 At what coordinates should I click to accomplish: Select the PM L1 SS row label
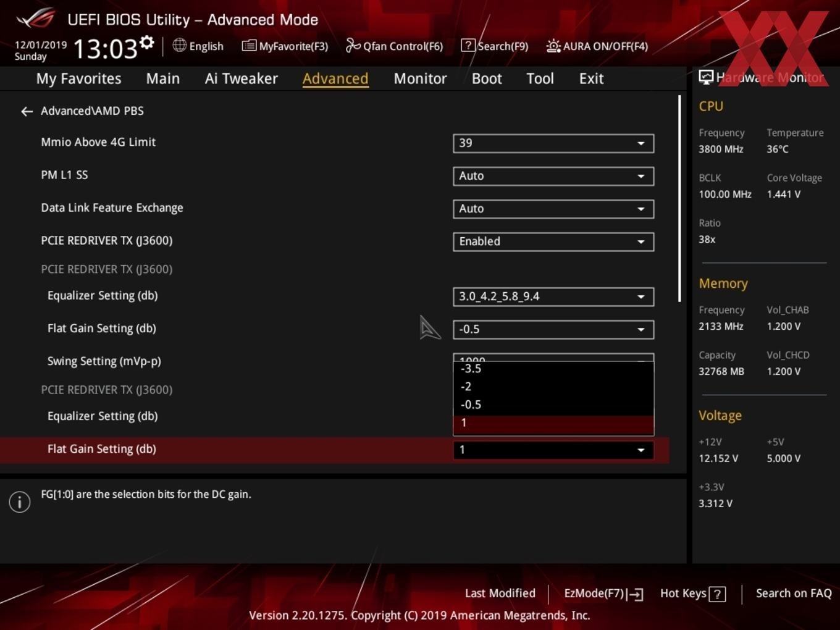click(x=64, y=175)
